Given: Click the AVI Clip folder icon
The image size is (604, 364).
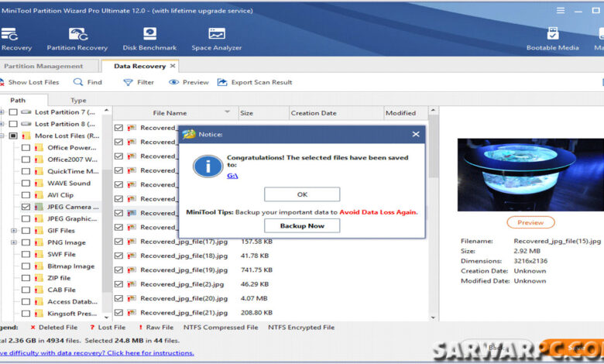Looking at the screenshot, I should tap(39, 195).
